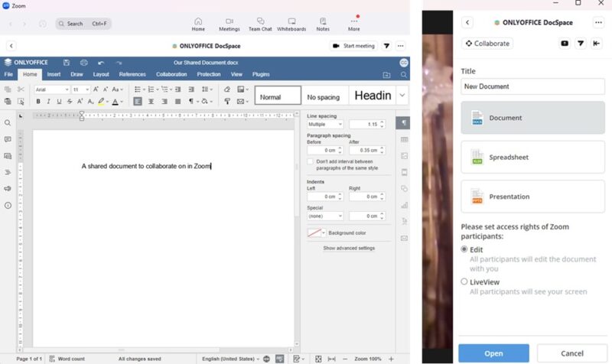Select Document file type
The width and height of the screenshot is (612, 364).
[x=532, y=118]
